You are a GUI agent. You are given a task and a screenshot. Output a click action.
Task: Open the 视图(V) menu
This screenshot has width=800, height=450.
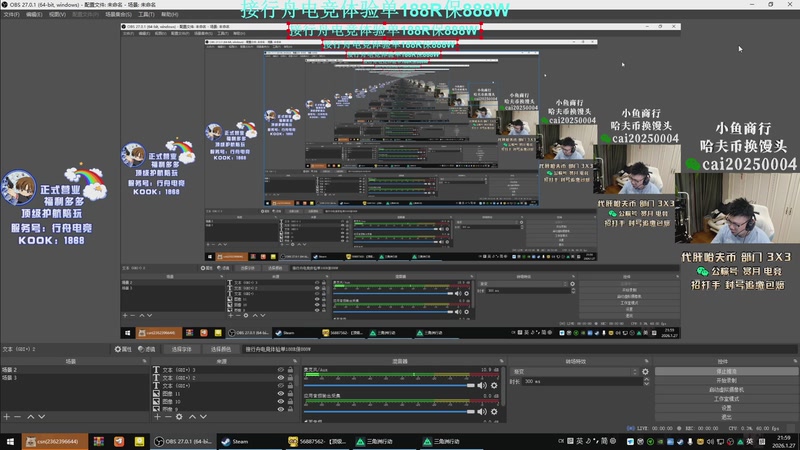57,14
